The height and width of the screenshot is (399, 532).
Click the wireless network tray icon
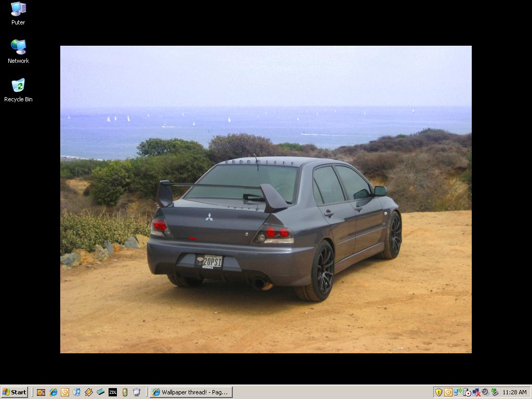pos(457,392)
